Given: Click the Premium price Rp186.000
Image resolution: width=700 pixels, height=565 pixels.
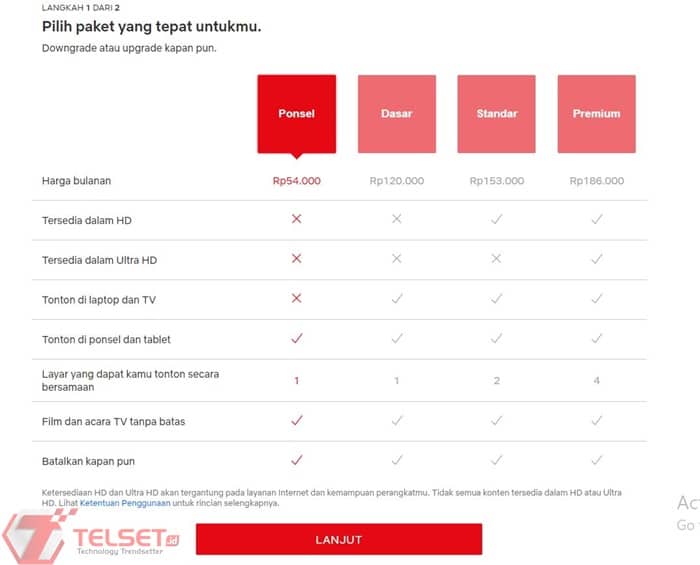Looking at the screenshot, I should pos(596,181).
